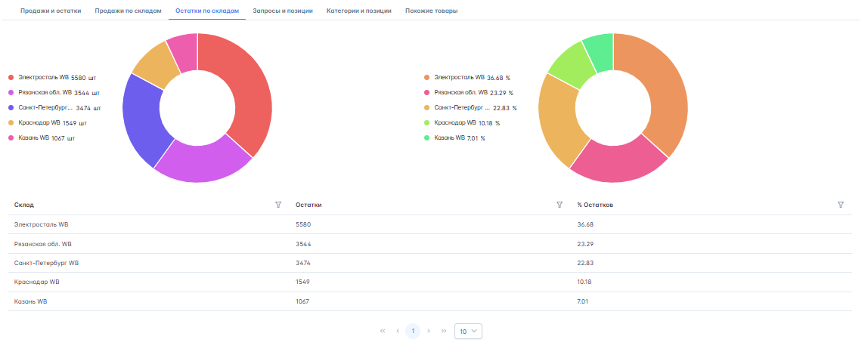Select Категории и позиции tab
Viewport: 868px width, 358px height.
coord(359,11)
